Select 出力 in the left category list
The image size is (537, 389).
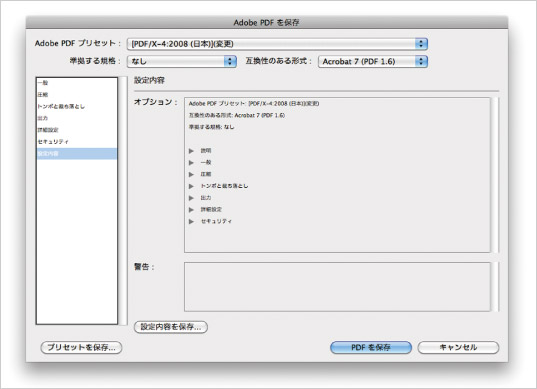pyautogui.click(x=77, y=118)
